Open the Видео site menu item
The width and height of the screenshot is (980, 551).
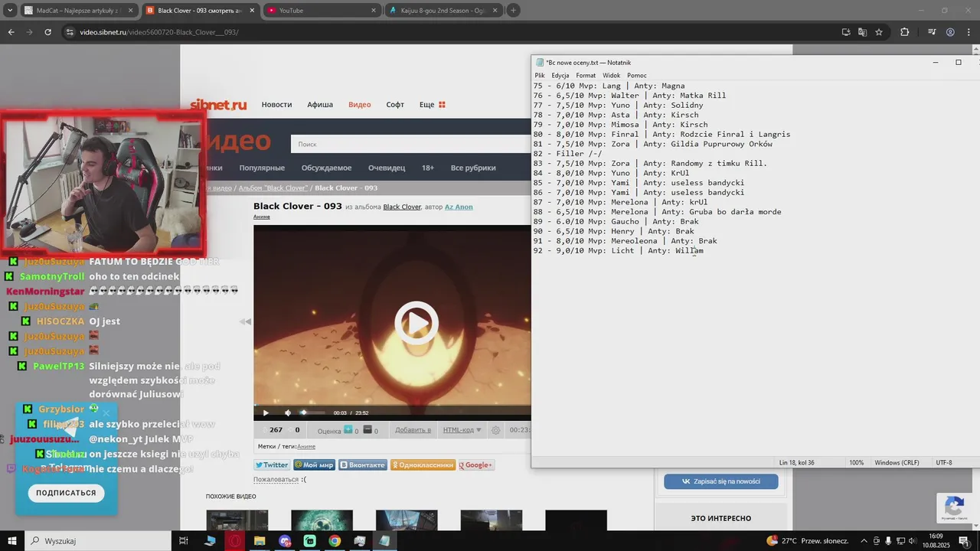(x=360, y=104)
